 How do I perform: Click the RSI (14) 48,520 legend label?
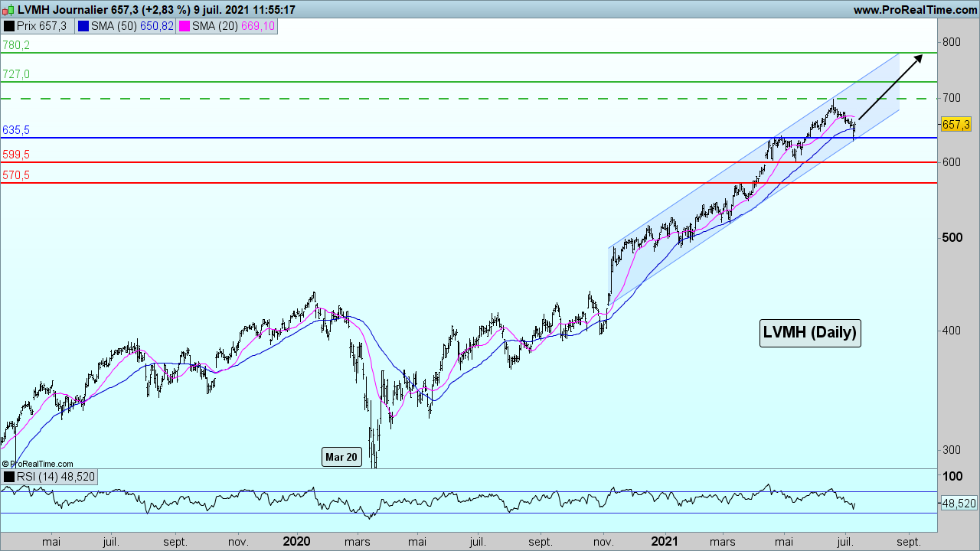[55, 477]
